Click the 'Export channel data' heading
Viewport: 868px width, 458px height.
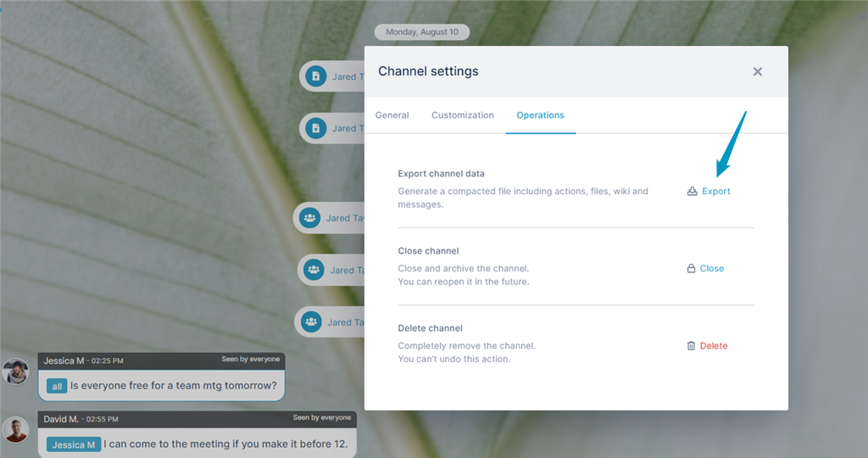[441, 173]
